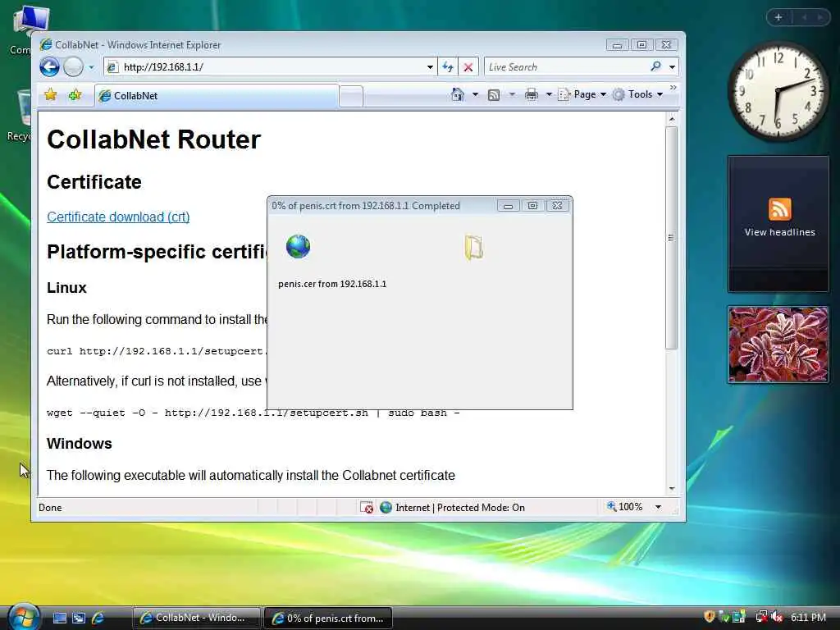Click the folder icon in the download dialog
This screenshot has height=630, width=840.
(x=474, y=248)
